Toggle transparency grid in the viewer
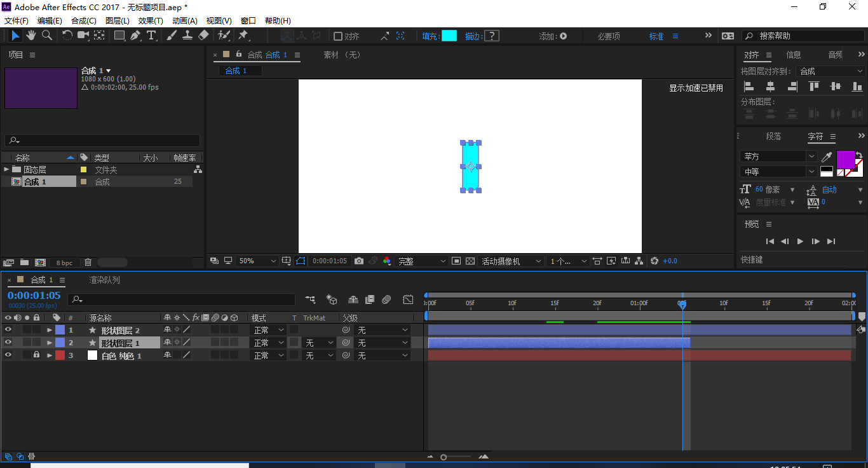The image size is (868, 468). [x=470, y=261]
